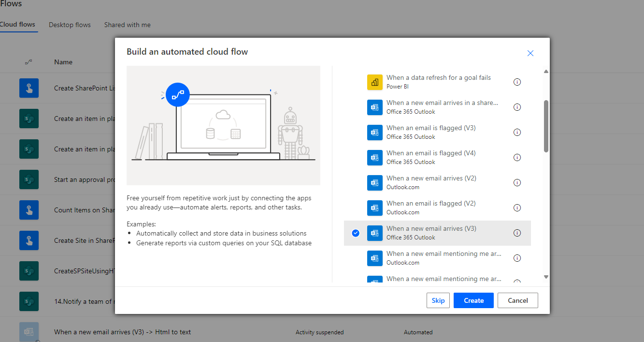Click the Create button
Image resolution: width=644 pixels, height=342 pixels.
coord(473,300)
